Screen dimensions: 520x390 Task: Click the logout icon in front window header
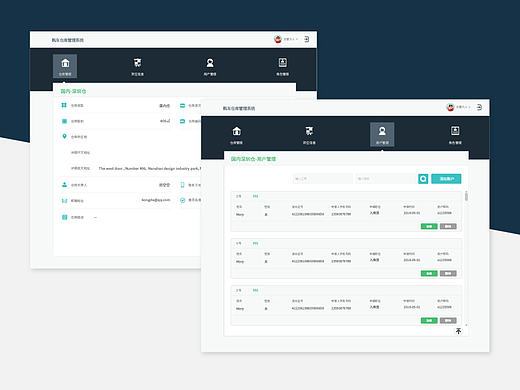point(479,107)
